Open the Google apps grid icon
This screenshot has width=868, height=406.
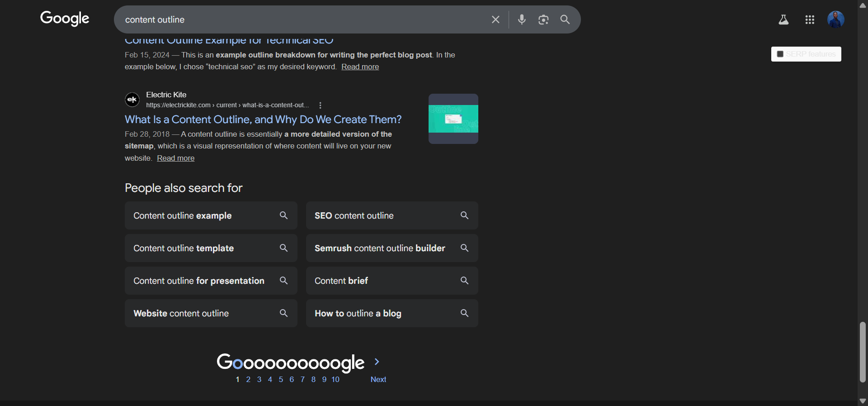pos(810,19)
